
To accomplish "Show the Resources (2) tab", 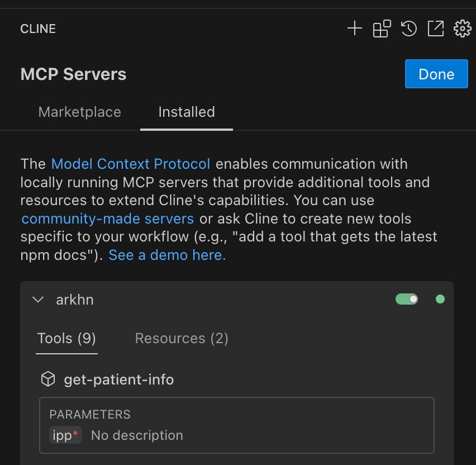I will coord(182,338).
